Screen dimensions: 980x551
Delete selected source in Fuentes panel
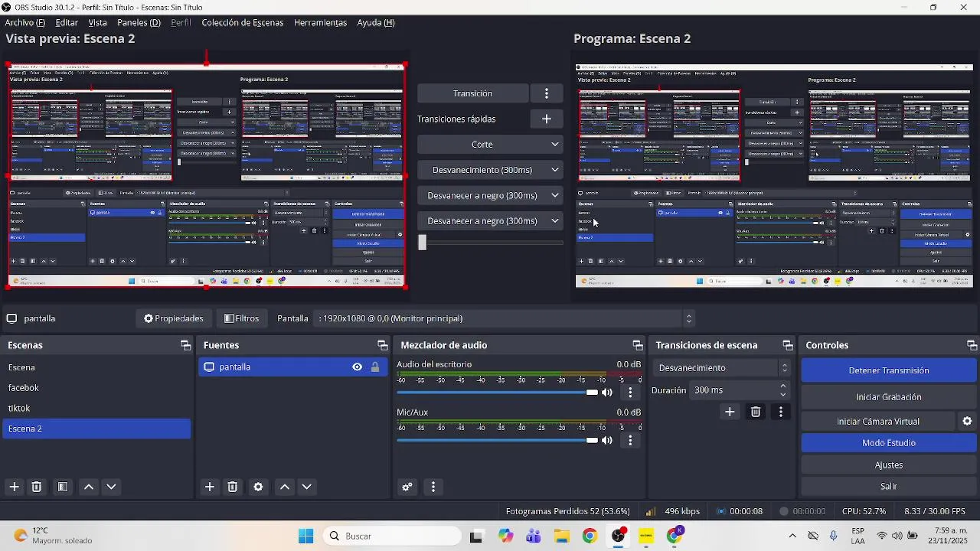233,487
